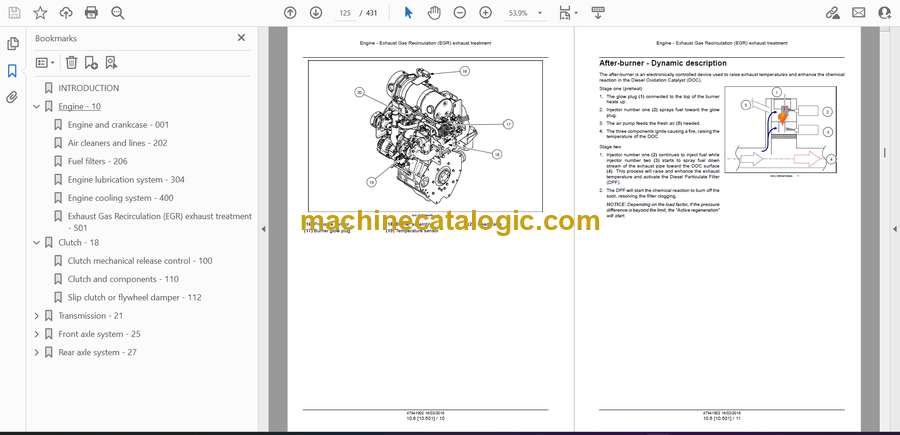Add document to favorites with star icon

(x=40, y=13)
